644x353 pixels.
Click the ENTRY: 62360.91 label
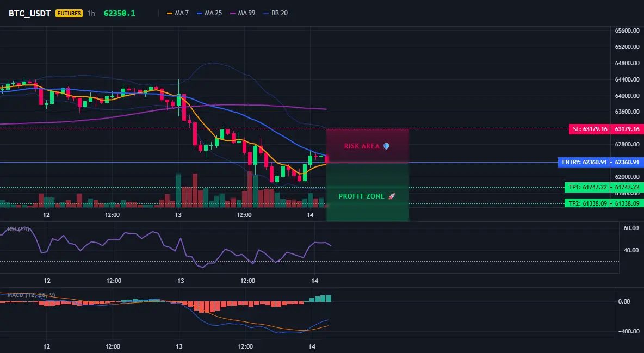click(584, 162)
